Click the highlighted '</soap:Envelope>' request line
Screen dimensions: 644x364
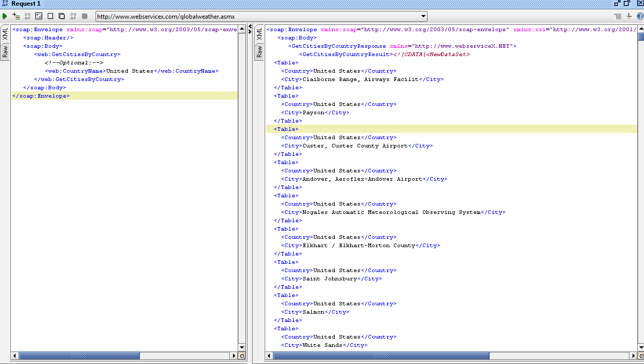coord(125,96)
